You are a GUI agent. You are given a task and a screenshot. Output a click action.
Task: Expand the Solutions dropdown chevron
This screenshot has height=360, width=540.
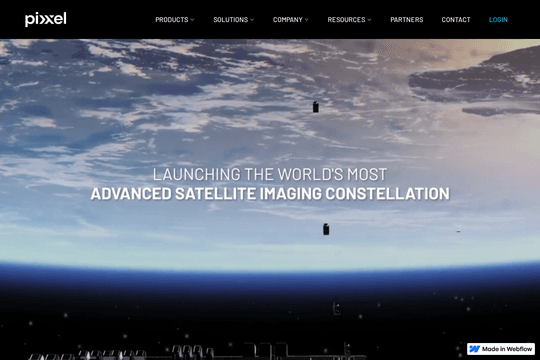252,20
